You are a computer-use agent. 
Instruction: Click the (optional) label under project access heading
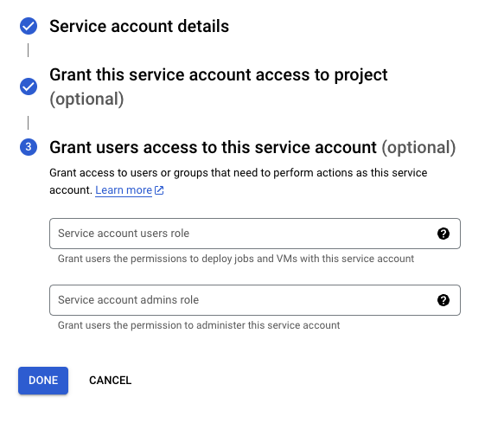click(86, 99)
